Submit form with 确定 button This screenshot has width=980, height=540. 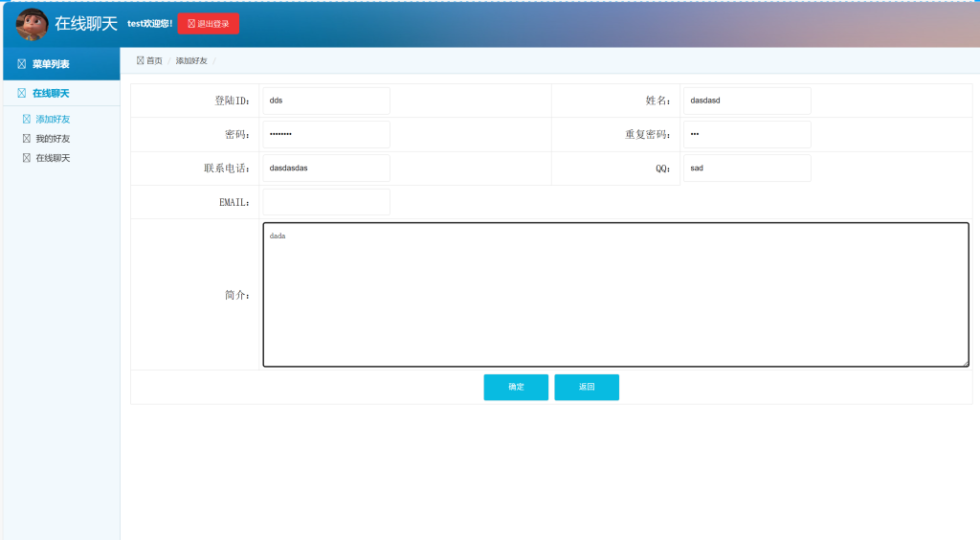click(516, 387)
